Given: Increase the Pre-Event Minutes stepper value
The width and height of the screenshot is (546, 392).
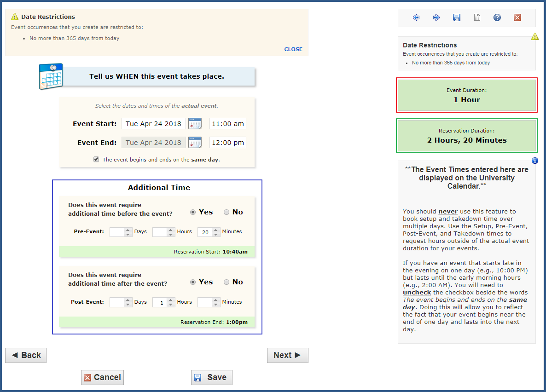Looking at the screenshot, I should pyautogui.click(x=215, y=230).
